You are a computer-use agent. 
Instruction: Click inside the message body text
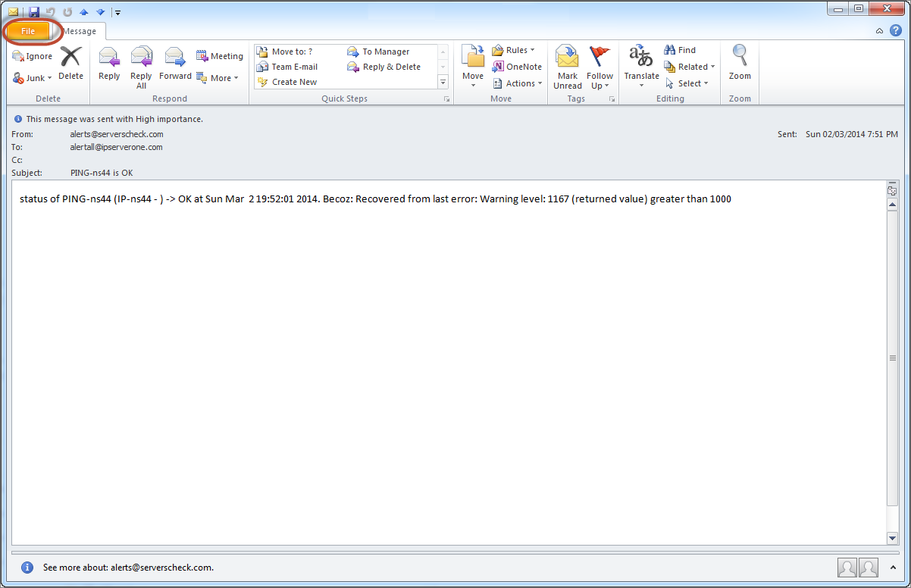(375, 199)
